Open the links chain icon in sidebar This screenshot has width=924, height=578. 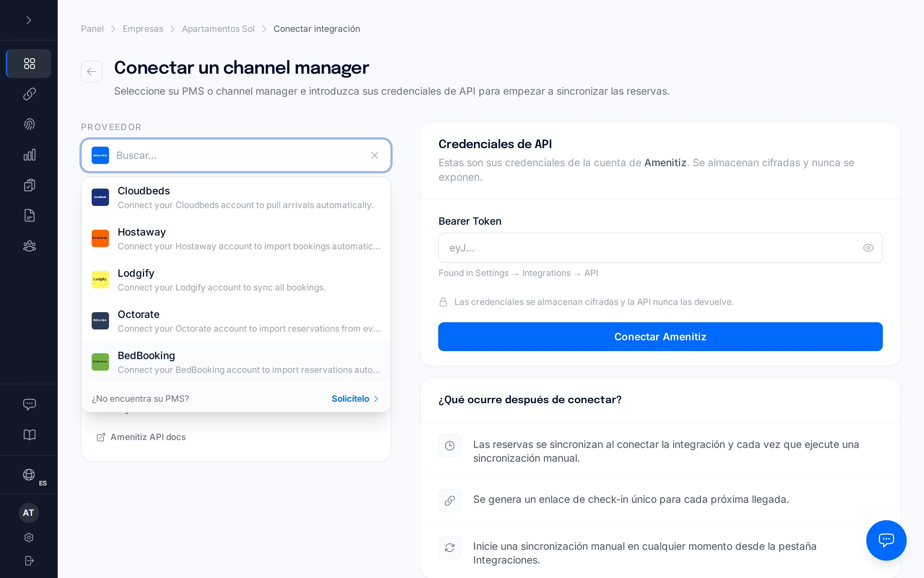point(29,94)
